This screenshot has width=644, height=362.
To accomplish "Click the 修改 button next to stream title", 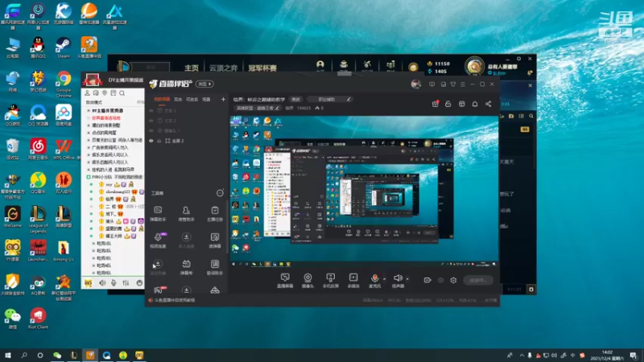I will 295,99.
